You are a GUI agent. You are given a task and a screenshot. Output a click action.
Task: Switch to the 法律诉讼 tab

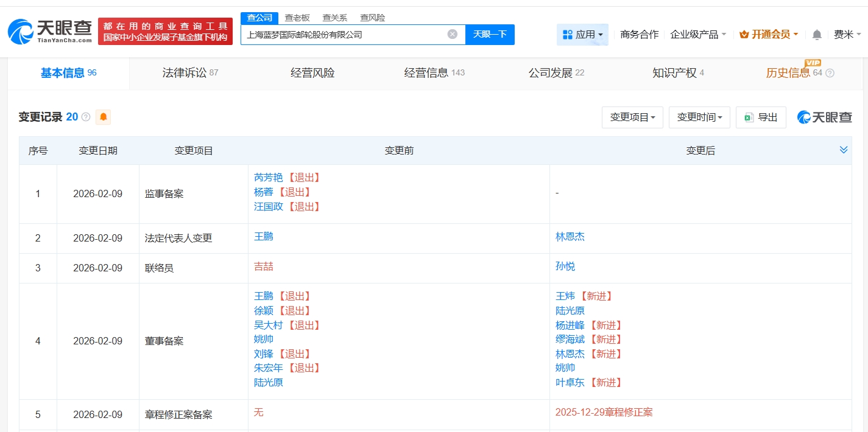[x=190, y=73]
